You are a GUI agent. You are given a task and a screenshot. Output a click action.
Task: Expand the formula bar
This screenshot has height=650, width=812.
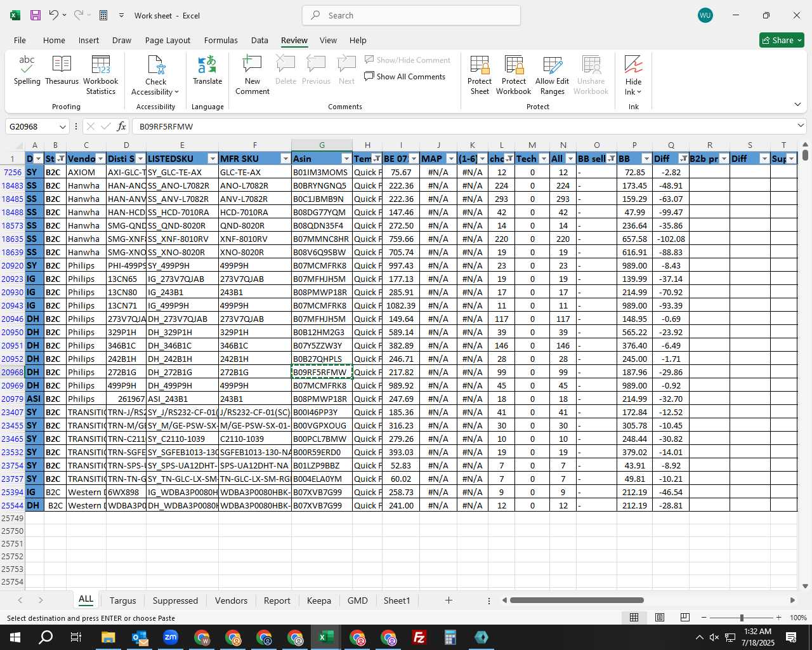801,126
